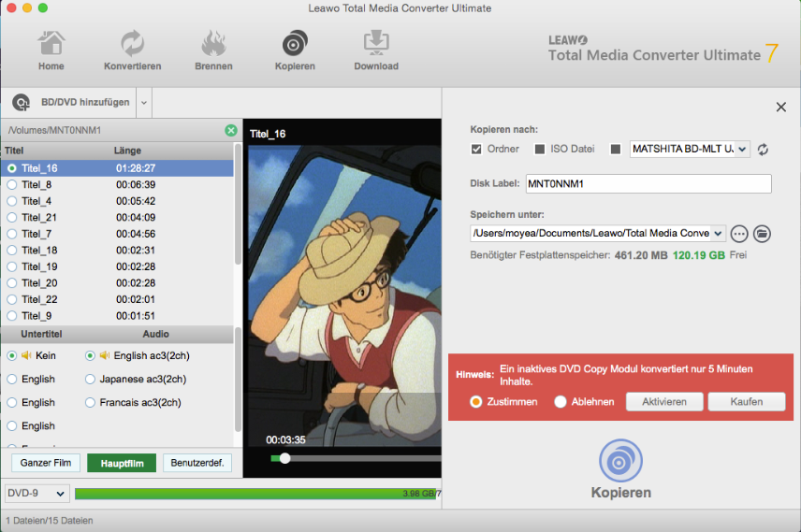Click the /Volumes/MNT0NNM1 source path
This screenshot has width=801, height=532.
tap(54, 130)
